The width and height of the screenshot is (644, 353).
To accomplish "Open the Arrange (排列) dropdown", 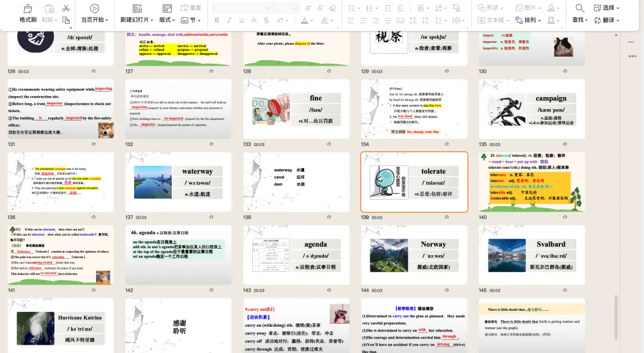I will pyautogui.click(x=528, y=20).
